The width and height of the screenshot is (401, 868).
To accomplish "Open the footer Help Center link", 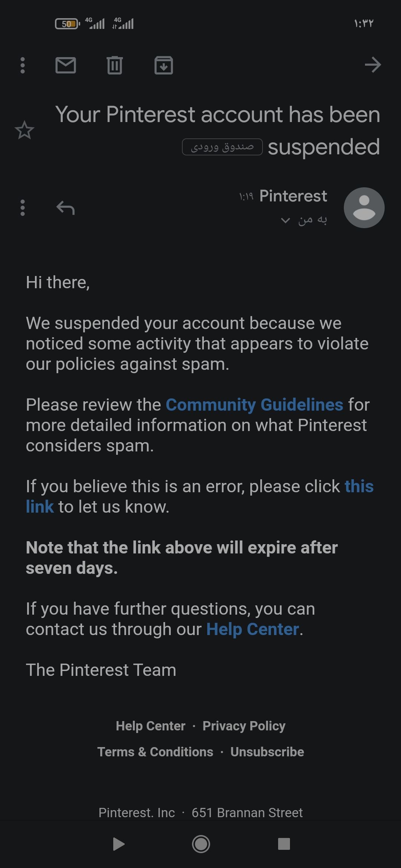I will [150, 726].
